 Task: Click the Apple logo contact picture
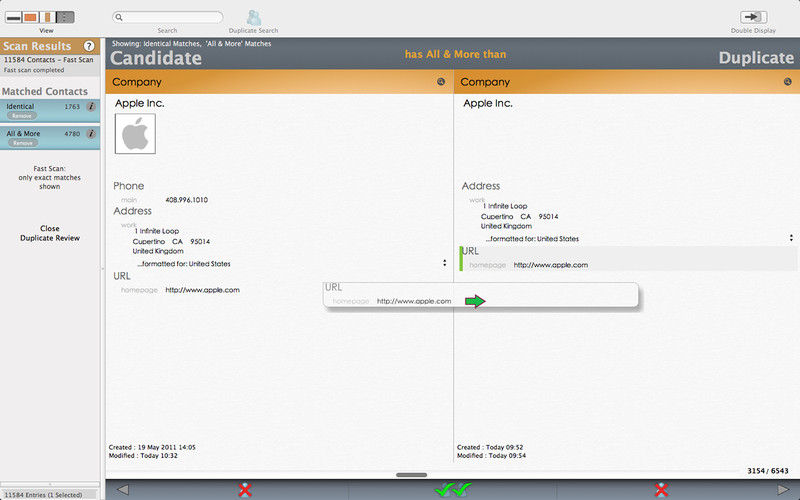(135, 134)
